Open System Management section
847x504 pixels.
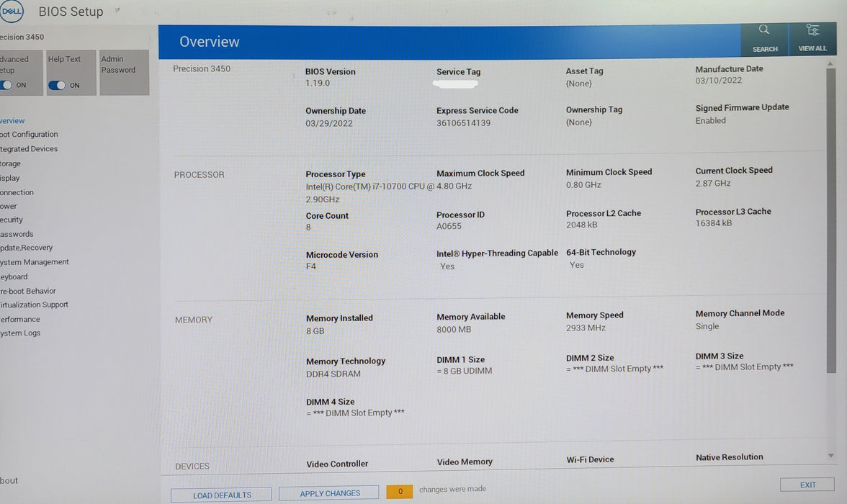pyautogui.click(x=35, y=262)
